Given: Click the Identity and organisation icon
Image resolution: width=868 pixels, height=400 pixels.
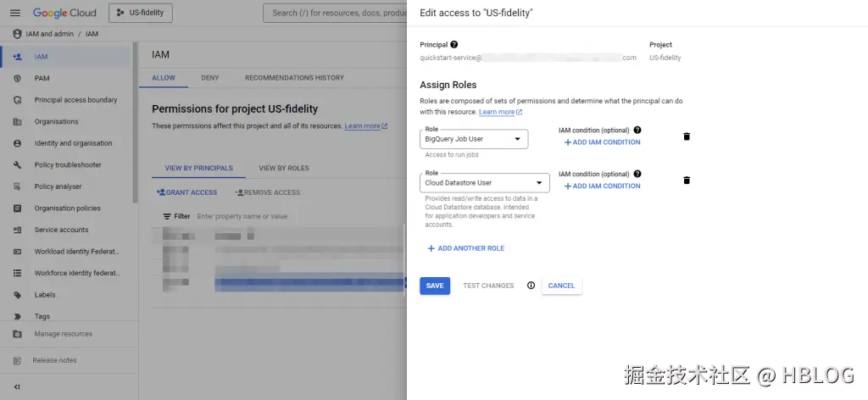Looking at the screenshot, I should pos(17,143).
